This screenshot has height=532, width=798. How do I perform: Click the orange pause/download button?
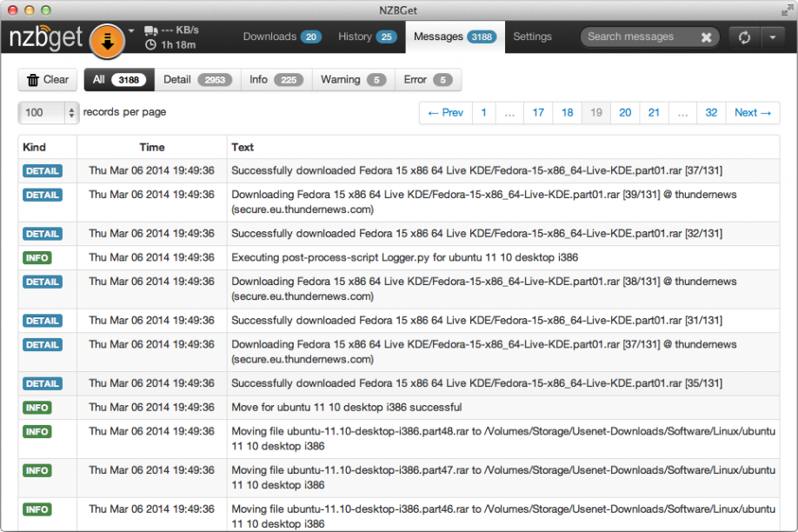pyautogui.click(x=108, y=41)
